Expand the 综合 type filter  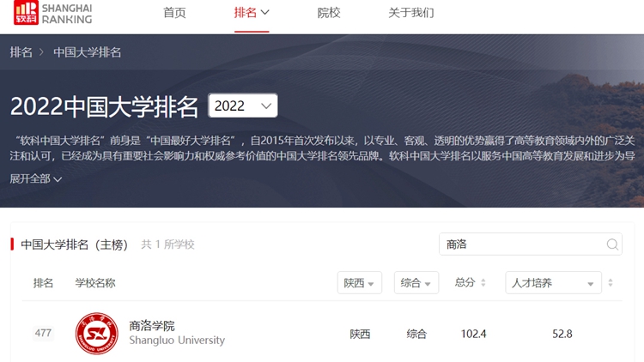click(x=416, y=283)
